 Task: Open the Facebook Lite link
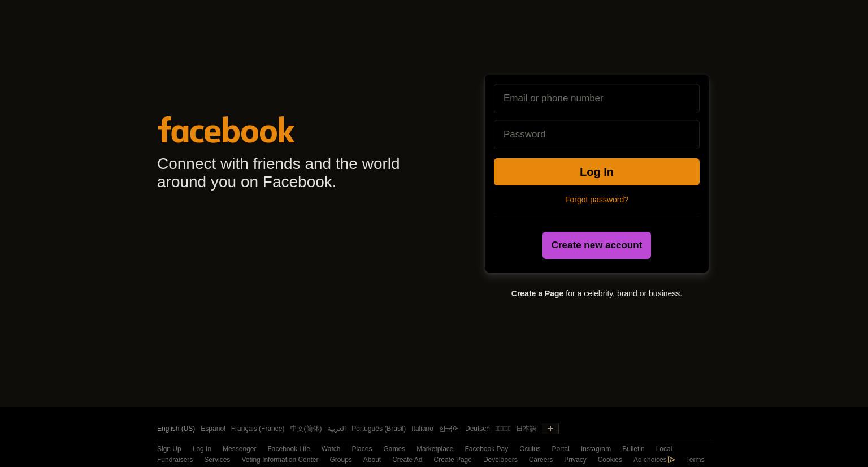tap(288, 449)
